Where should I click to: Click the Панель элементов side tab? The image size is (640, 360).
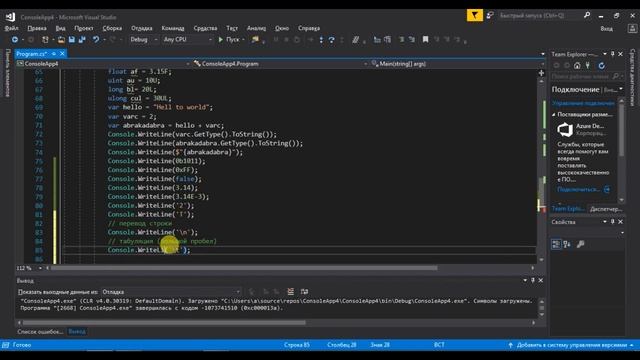(7, 73)
